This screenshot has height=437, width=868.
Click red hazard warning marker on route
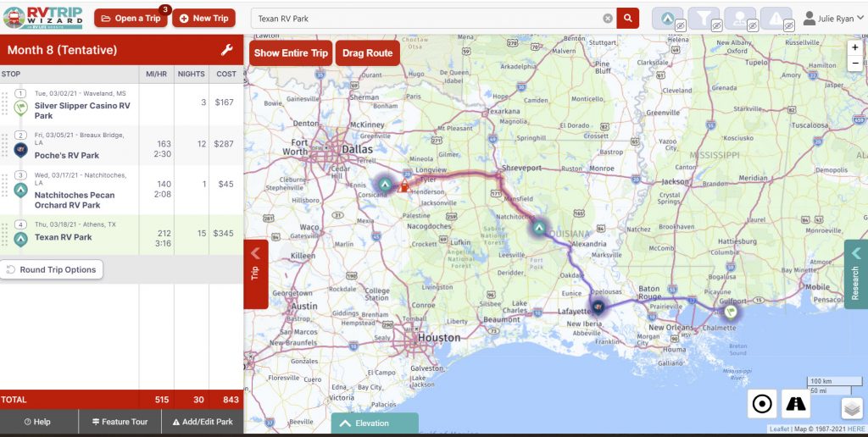[404, 186]
